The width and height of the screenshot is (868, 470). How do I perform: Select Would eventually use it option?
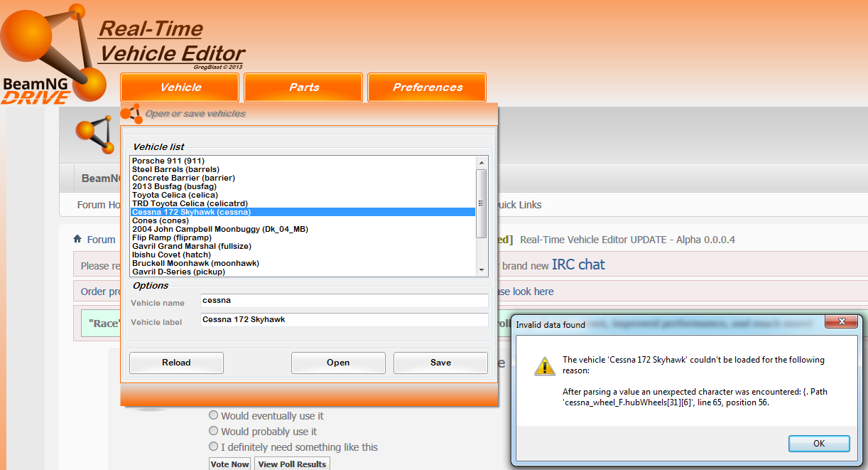coord(213,415)
